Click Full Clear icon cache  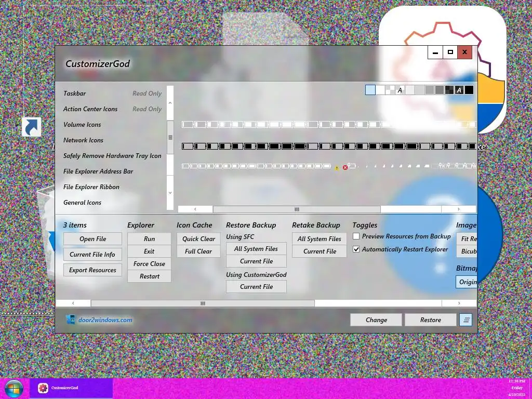[x=198, y=251]
